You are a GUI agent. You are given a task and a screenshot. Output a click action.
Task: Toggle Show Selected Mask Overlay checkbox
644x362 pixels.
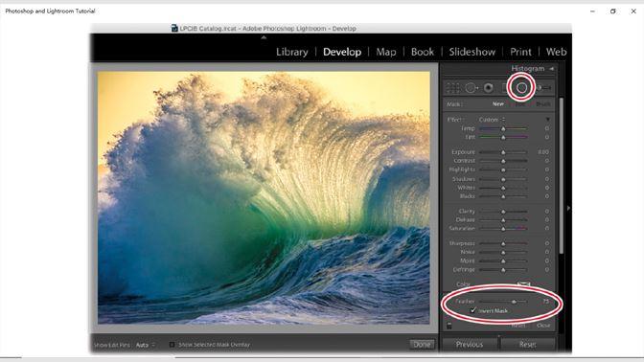[x=172, y=345]
